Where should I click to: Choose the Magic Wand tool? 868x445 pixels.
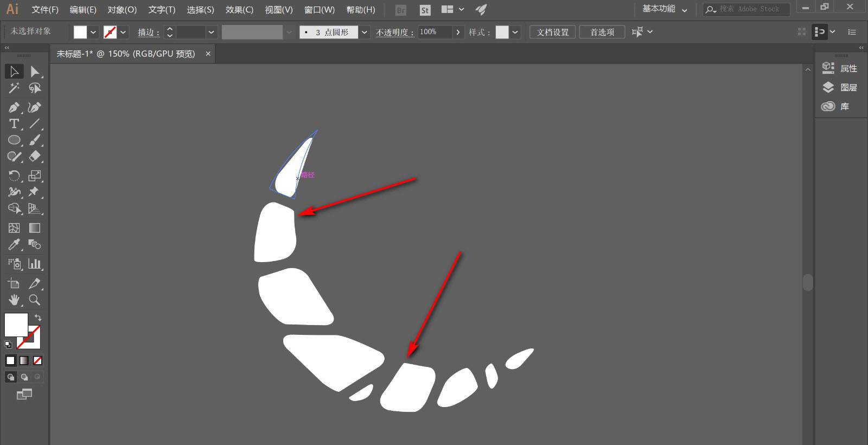pyautogui.click(x=14, y=88)
